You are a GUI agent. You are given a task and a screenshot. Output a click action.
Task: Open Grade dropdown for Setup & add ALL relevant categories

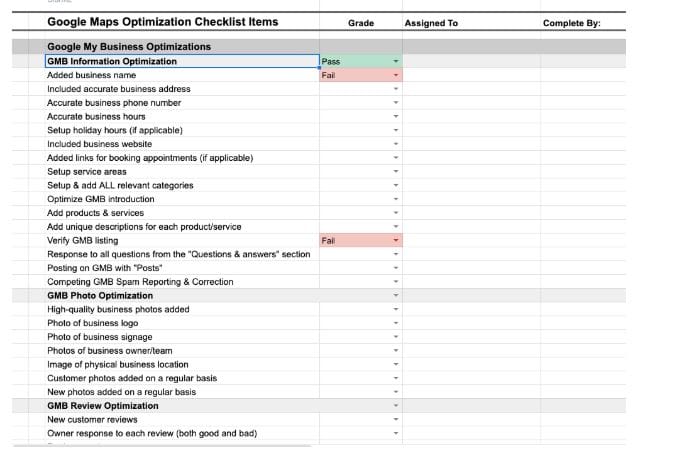point(396,185)
